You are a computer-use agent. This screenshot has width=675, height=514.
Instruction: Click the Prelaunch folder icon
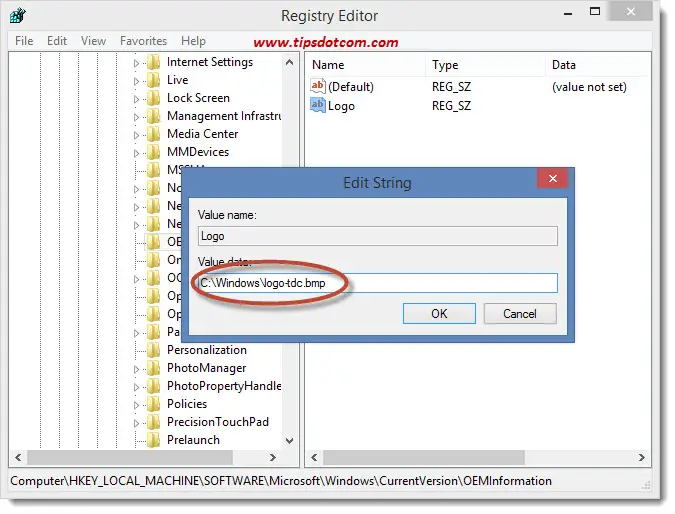[153, 440]
